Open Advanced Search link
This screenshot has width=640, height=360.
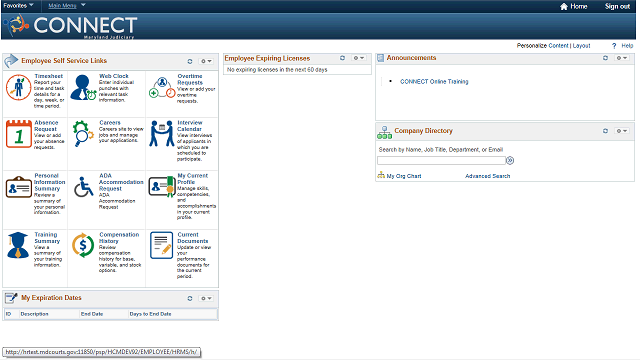click(x=487, y=176)
